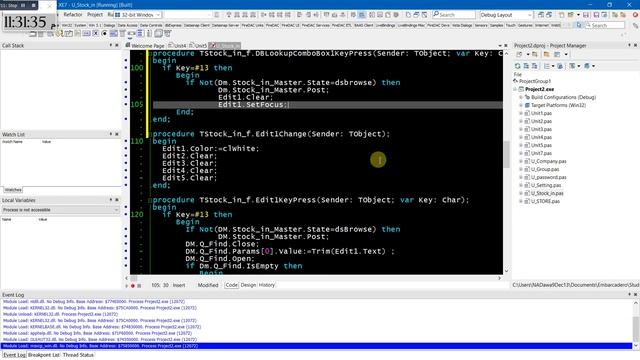Select the Datasnap Server palette tab
The width and height of the screenshot is (640, 360).
(225, 25)
